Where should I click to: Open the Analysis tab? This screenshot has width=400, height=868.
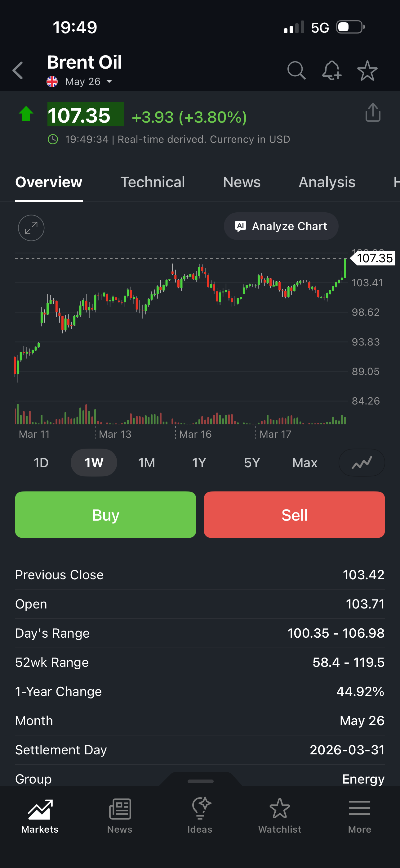point(327,182)
